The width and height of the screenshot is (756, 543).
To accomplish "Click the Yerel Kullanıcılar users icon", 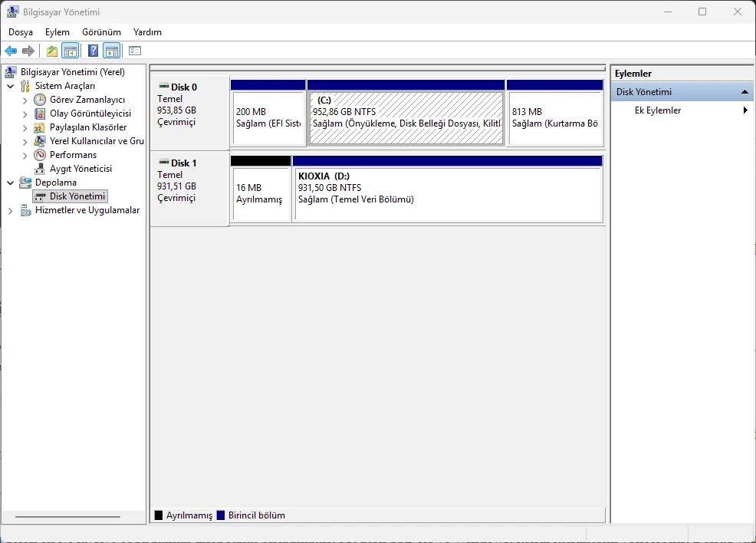I will pyautogui.click(x=40, y=141).
